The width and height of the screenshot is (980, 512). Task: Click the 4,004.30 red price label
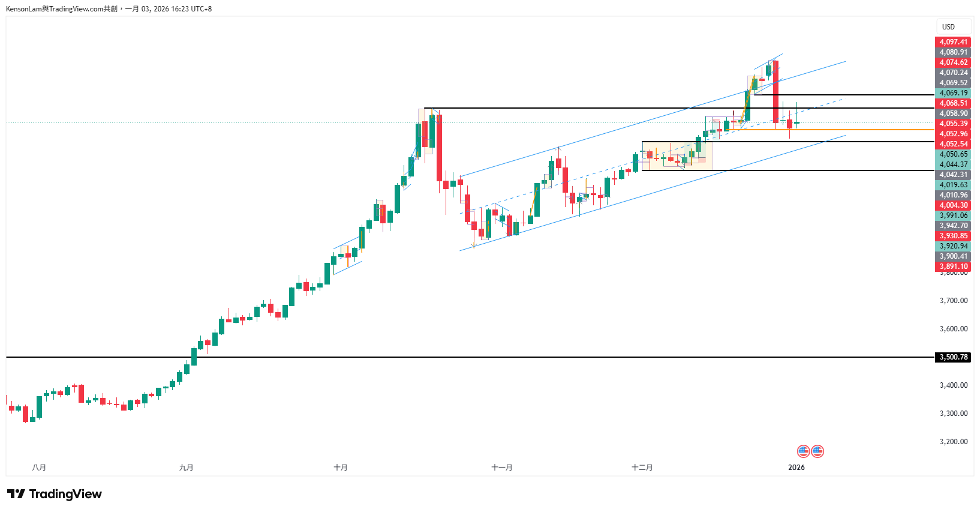pos(953,205)
